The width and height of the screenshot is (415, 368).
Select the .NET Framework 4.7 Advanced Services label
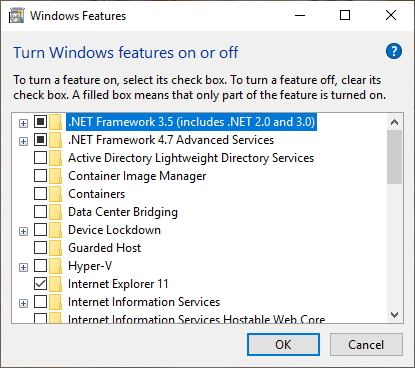coord(171,140)
